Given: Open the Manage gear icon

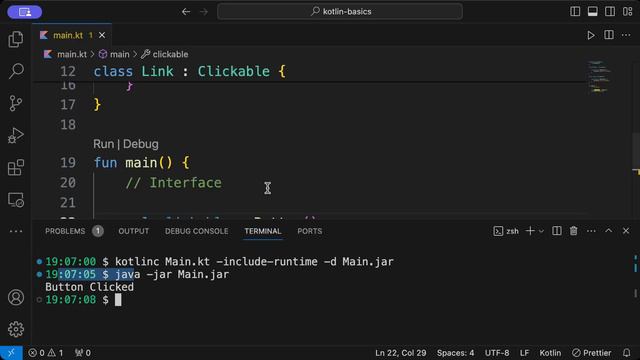Looking at the screenshot, I should (16, 329).
